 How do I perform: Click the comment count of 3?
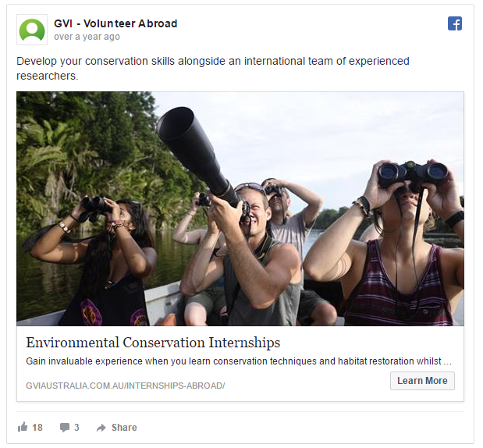(76, 428)
